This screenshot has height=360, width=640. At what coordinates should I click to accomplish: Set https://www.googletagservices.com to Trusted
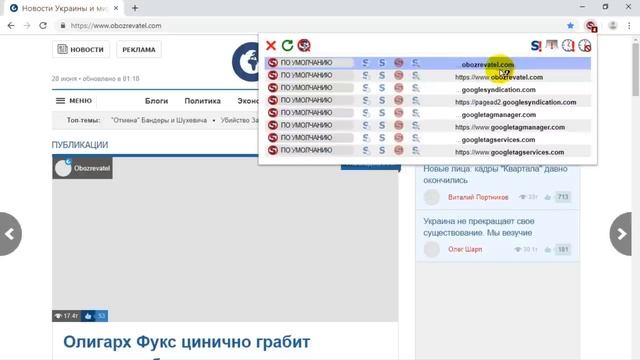tap(382, 150)
